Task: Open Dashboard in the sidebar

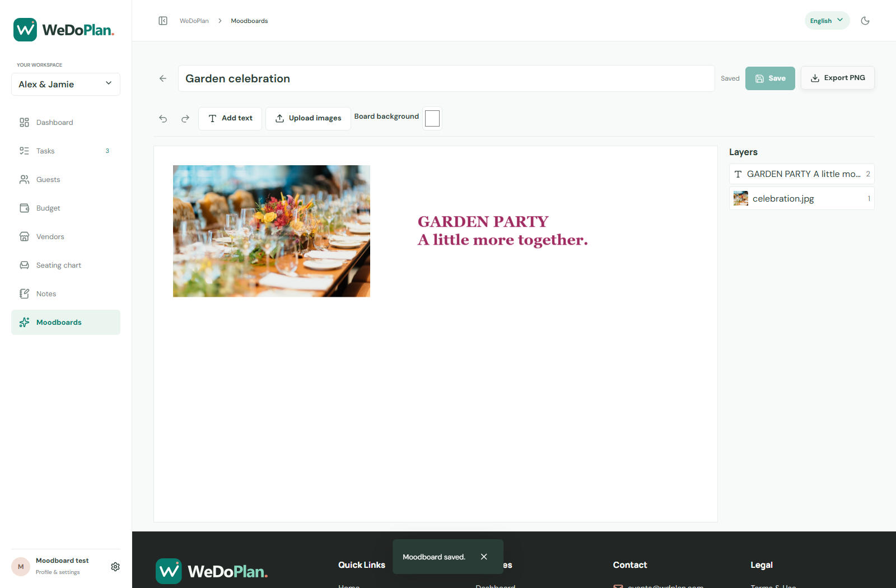Action: click(x=66, y=123)
